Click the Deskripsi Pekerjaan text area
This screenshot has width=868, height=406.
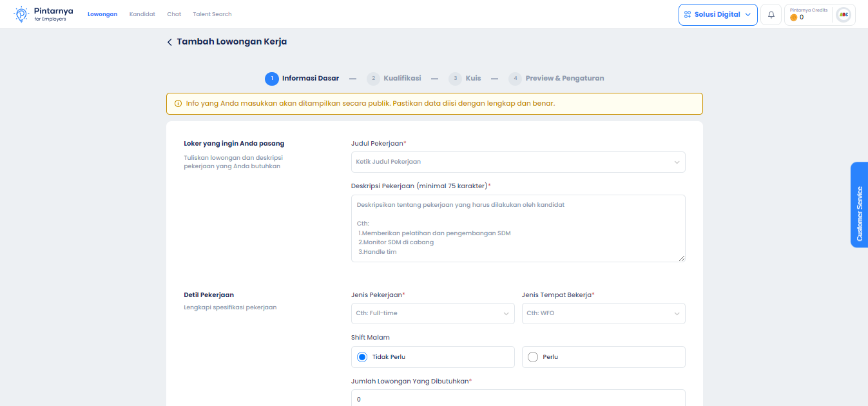(517, 228)
